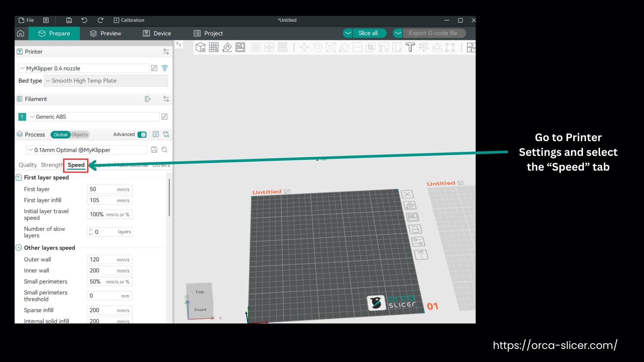Click the Auto orient icon
This screenshot has width=644, height=362.
tap(227, 47)
